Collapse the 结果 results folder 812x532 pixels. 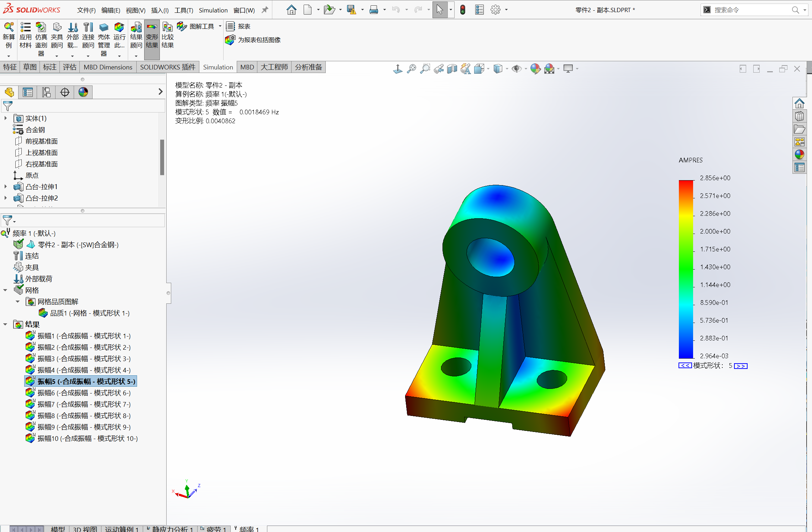coord(5,324)
